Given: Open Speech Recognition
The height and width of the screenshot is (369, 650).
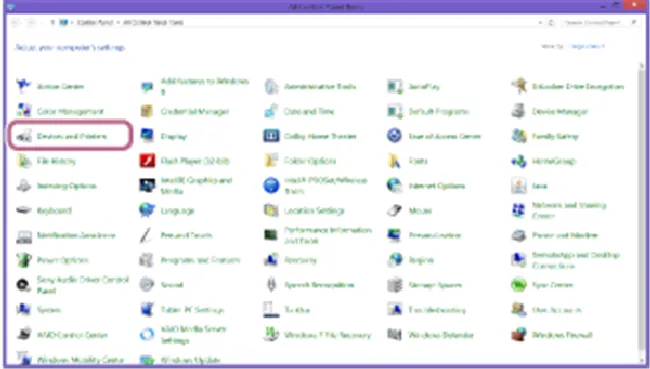Looking at the screenshot, I should tap(319, 285).
